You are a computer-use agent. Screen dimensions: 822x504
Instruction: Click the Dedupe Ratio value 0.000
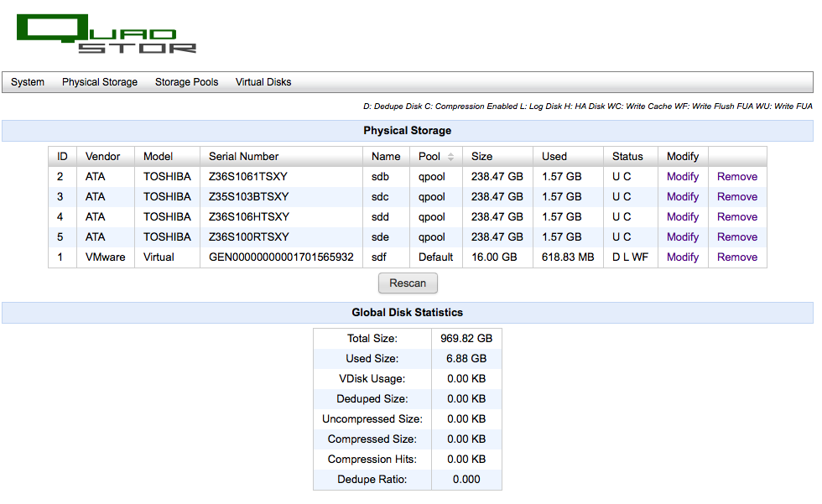coord(466,480)
